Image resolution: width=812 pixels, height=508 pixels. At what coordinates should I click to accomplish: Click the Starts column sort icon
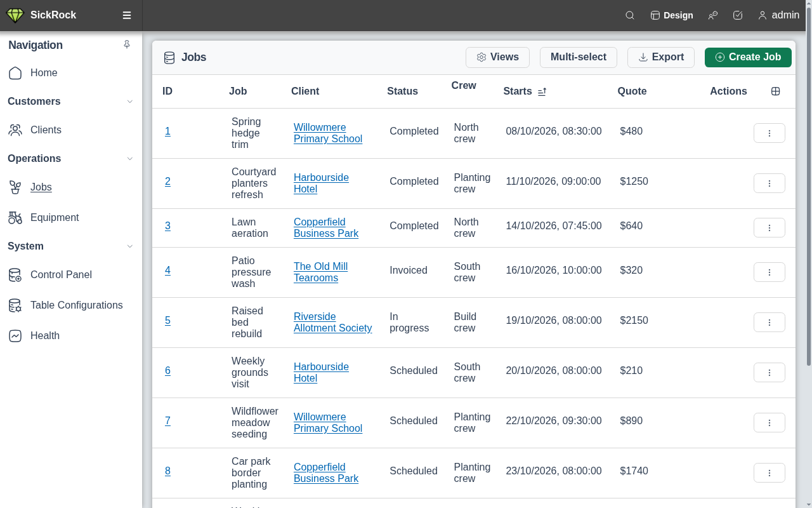pos(542,91)
